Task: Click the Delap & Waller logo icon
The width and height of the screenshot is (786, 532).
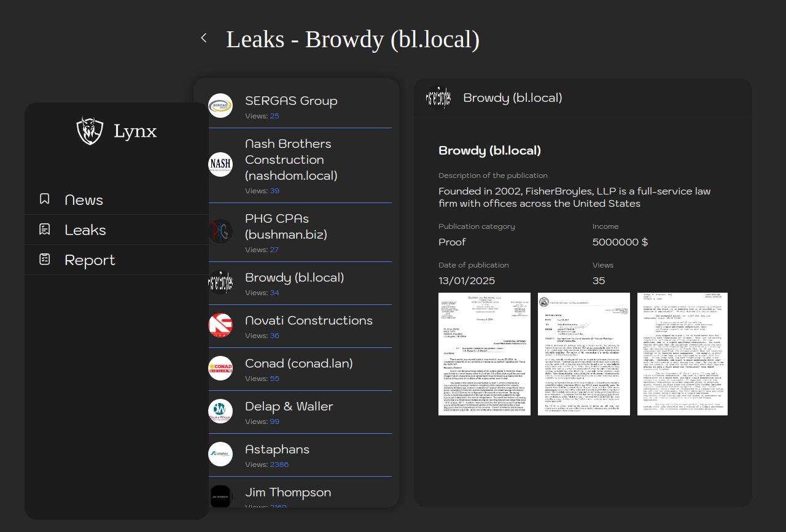Action: coord(220,411)
